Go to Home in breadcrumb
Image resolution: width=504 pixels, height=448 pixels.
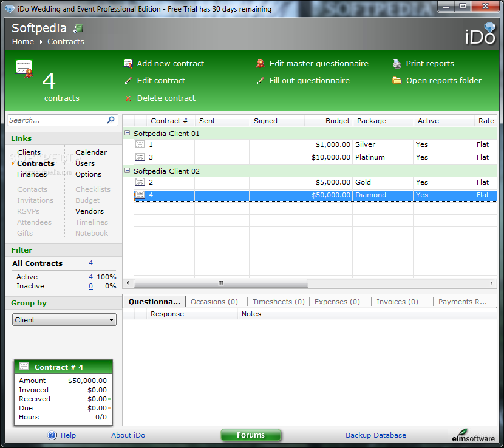[23, 42]
